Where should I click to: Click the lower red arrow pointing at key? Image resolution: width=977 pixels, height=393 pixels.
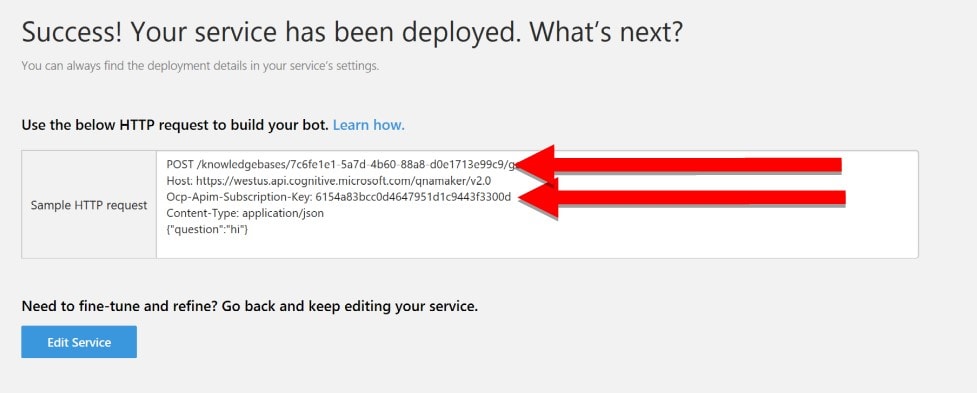pos(679,197)
